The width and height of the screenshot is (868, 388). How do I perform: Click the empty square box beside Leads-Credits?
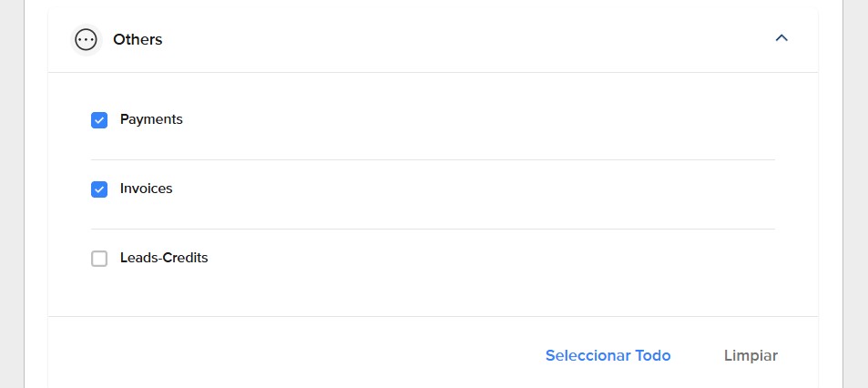click(x=99, y=259)
